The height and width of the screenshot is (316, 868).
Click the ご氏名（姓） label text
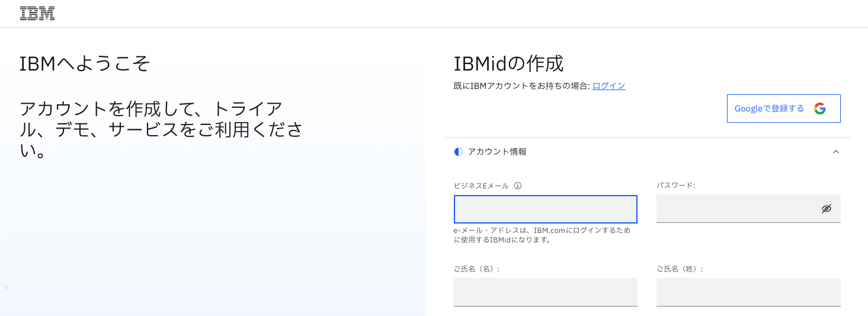point(680,269)
